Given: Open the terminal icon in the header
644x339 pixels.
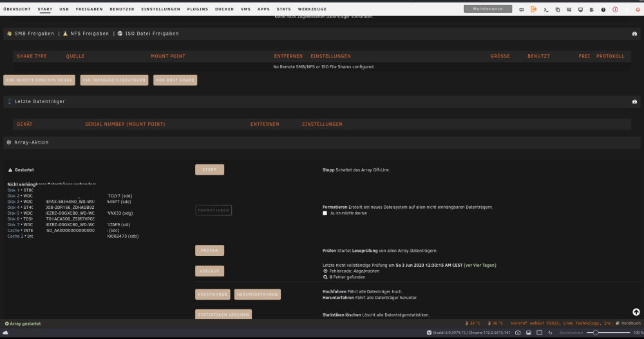Looking at the screenshot, I should 546,10.
